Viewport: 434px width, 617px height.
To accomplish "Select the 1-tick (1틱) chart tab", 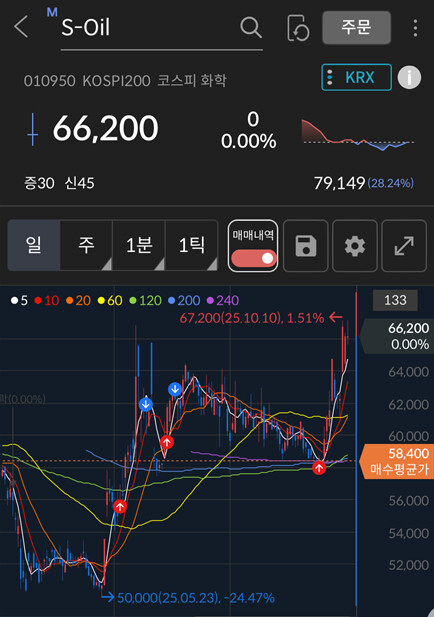I will [x=192, y=246].
